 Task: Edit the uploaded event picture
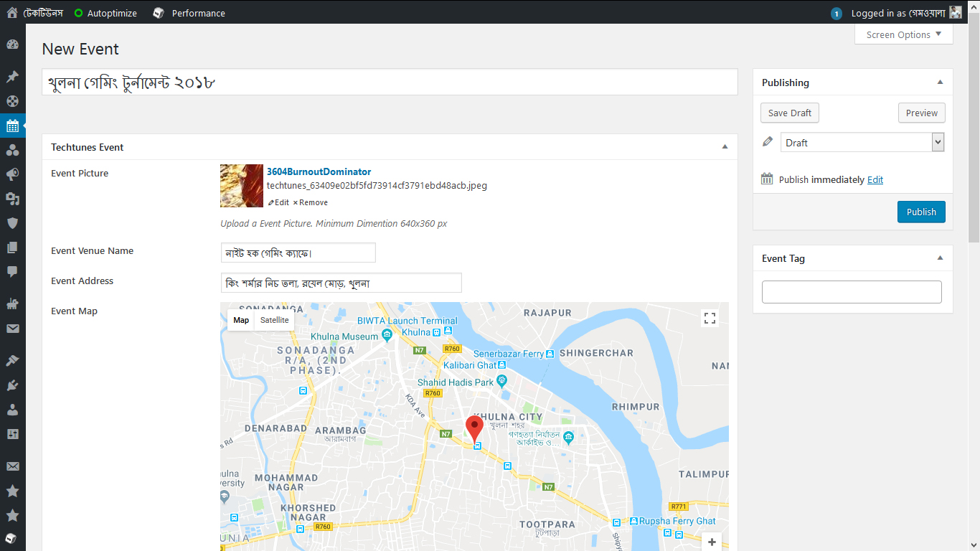(278, 202)
